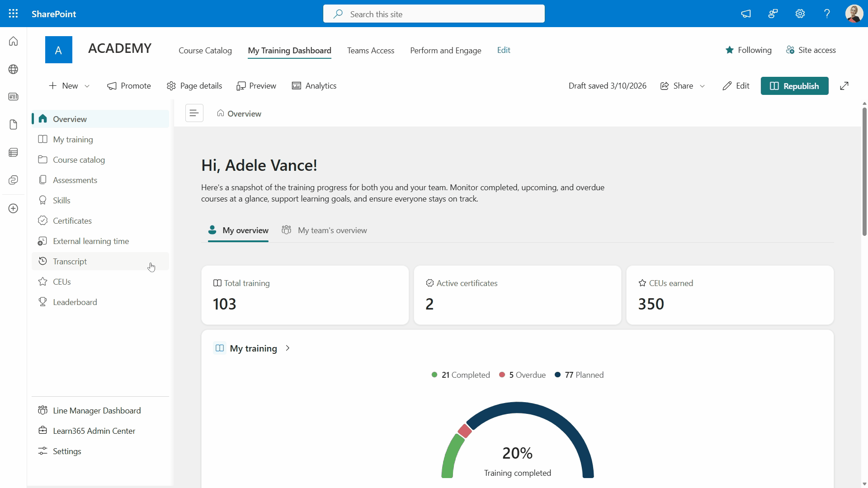
Task: Open page Analytics
Action: 314,86
